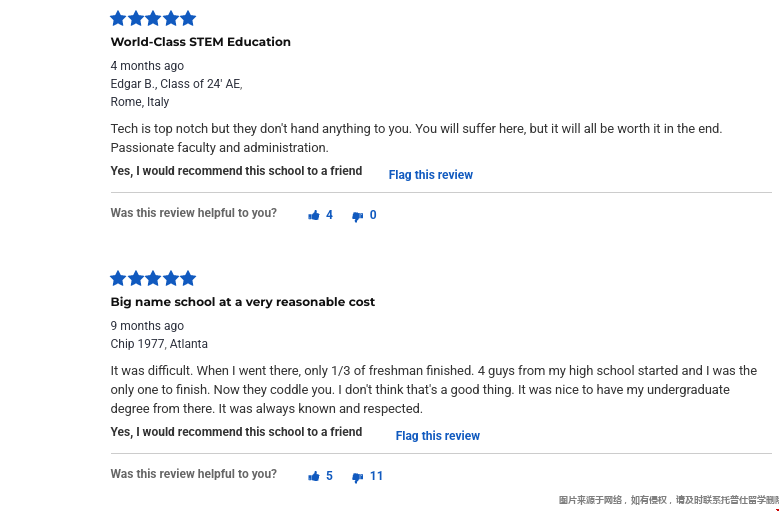Viewport: 779px width, 511px height.
Task: Flag the World-Class STEM Education review
Action: click(x=430, y=175)
